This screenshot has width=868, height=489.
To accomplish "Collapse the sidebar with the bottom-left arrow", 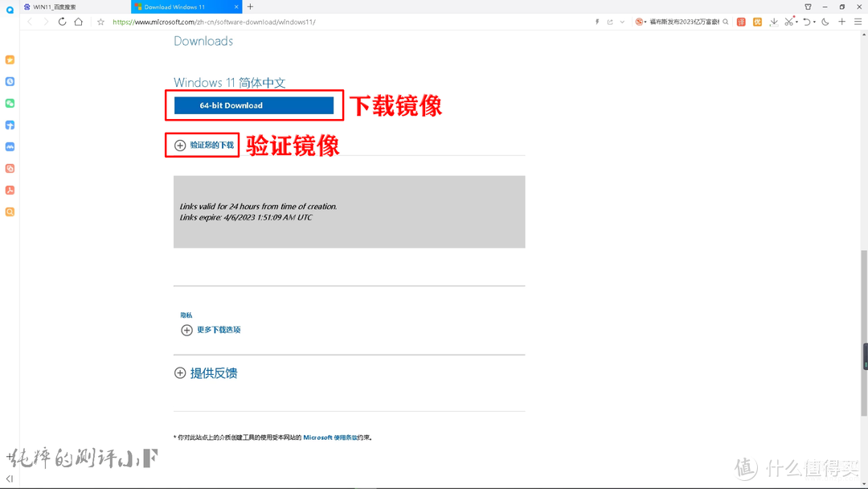I will click(x=10, y=479).
